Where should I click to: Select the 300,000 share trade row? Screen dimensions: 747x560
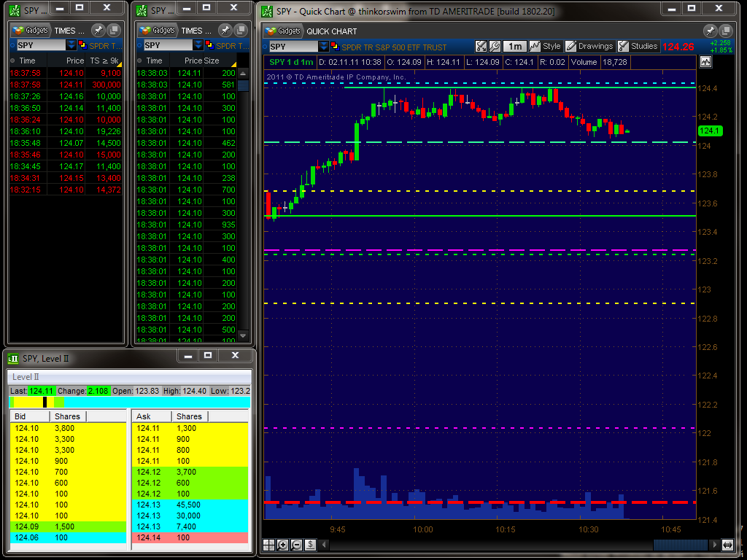pyautogui.click(x=66, y=85)
